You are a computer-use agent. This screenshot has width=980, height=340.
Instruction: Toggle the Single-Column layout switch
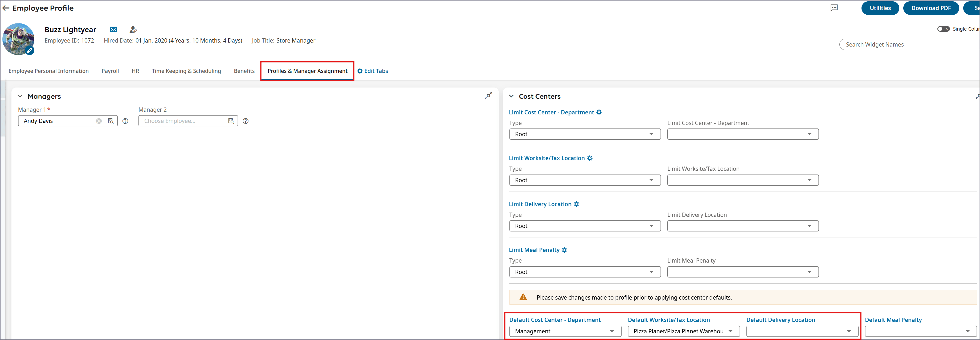coord(943,29)
